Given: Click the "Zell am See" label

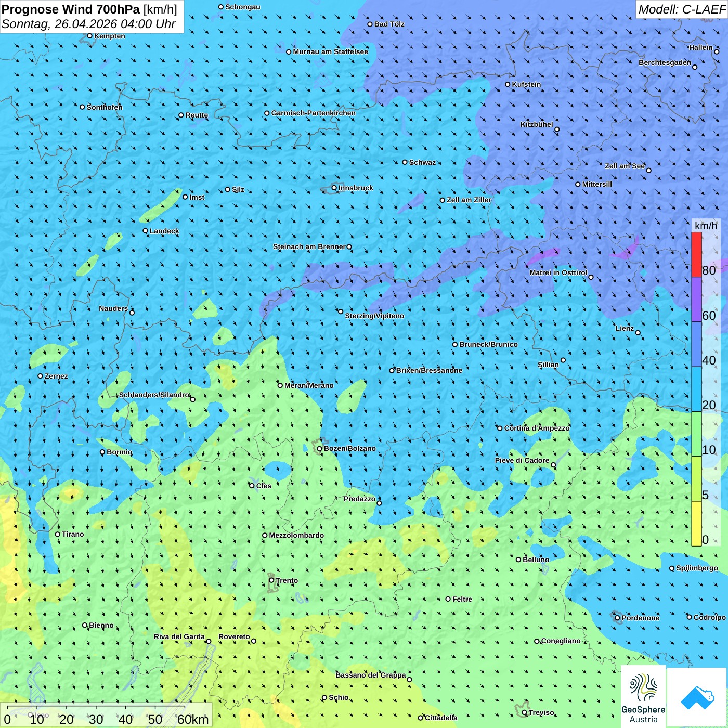Looking at the screenshot, I should click(625, 166).
